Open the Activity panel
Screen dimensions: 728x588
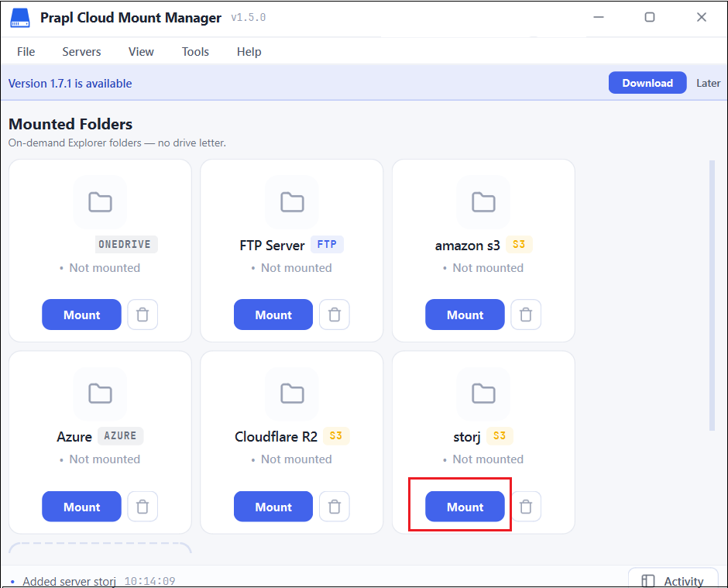(x=673, y=579)
